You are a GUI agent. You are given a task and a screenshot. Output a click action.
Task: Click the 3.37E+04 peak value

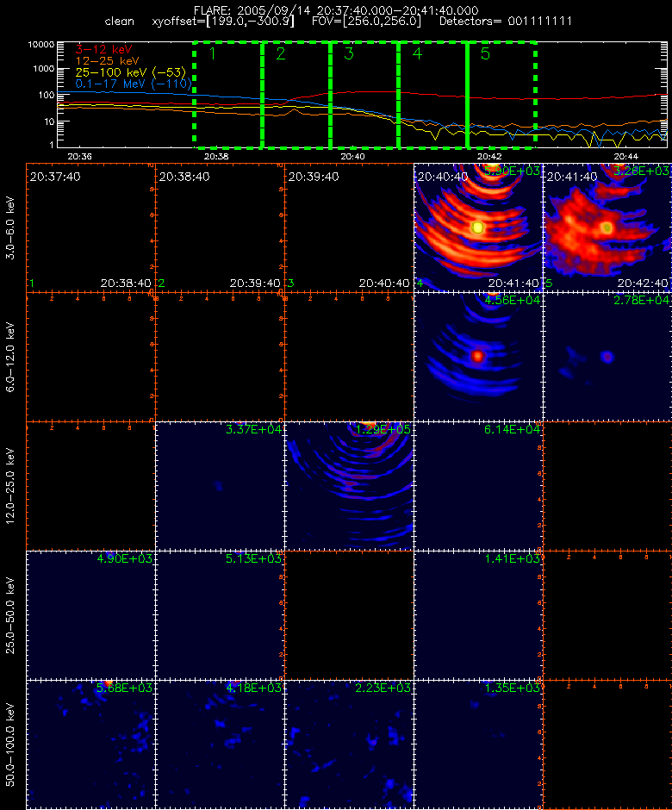click(x=254, y=429)
